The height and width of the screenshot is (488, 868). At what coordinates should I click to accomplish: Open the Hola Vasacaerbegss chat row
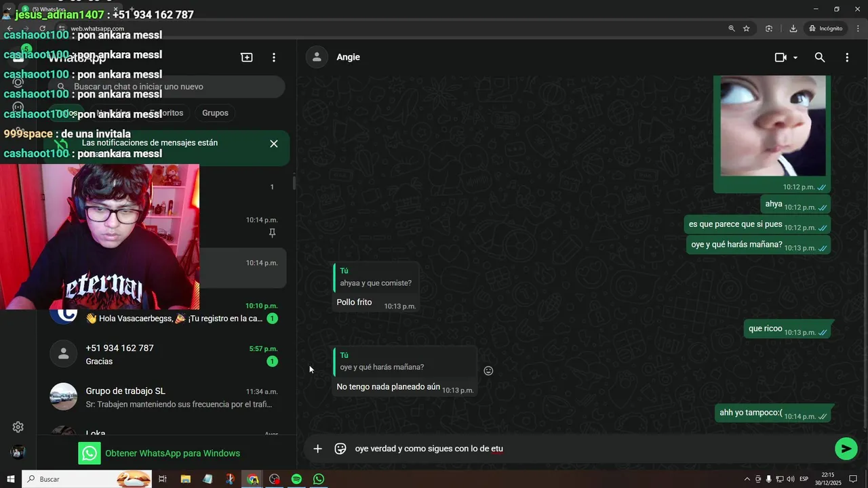click(166, 312)
